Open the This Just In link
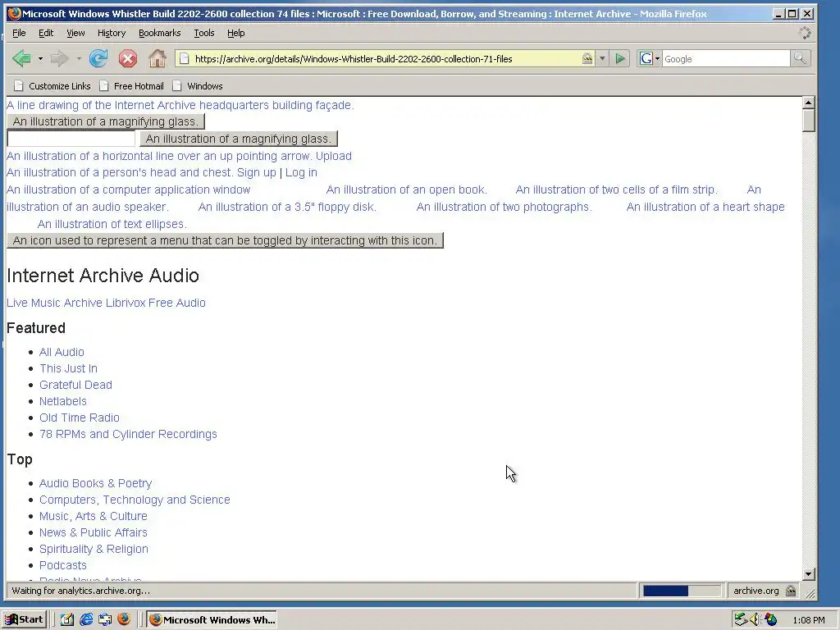 tap(69, 368)
